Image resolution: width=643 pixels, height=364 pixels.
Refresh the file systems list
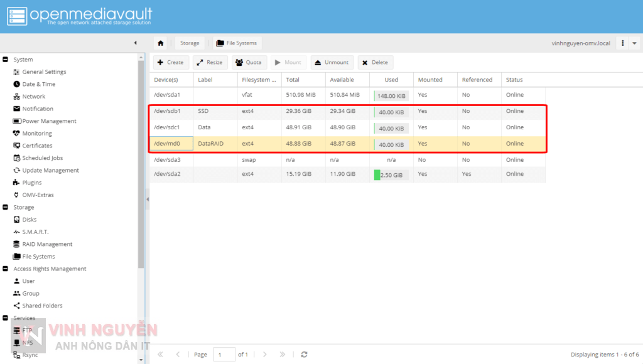pos(304,354)
